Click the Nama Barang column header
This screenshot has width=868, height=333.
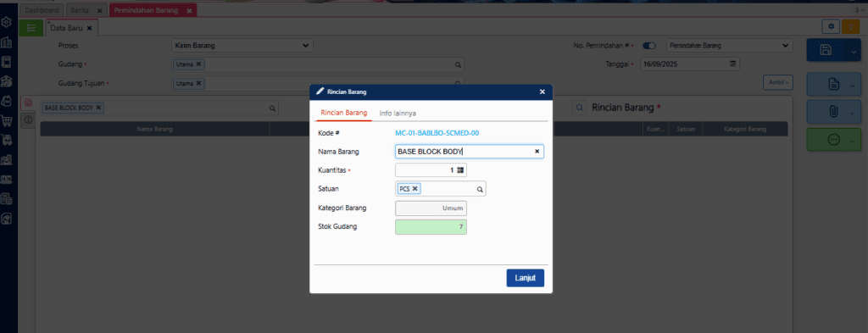[155, 129]
